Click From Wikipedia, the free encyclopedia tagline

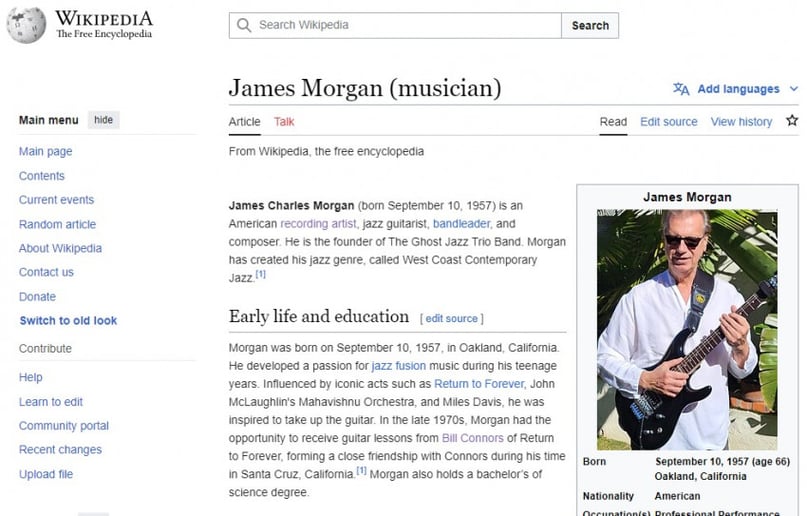[326, 151]
